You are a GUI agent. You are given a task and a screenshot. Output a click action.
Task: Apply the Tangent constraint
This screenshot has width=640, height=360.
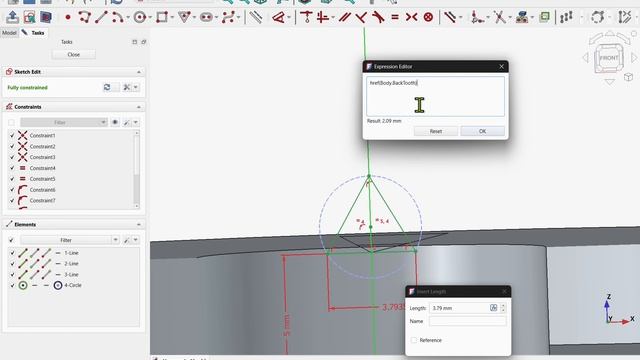[378, 17]
